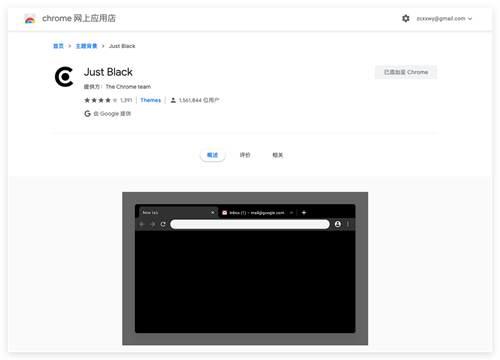Open the themes breadcrumb link
500x360 pixels.
[86, 46]
